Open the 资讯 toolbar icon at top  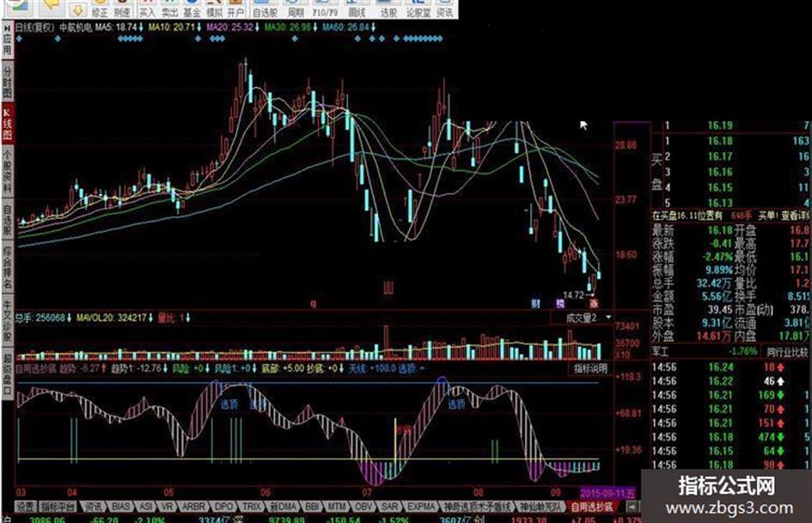pyautogui.click(x=445, y=9)
